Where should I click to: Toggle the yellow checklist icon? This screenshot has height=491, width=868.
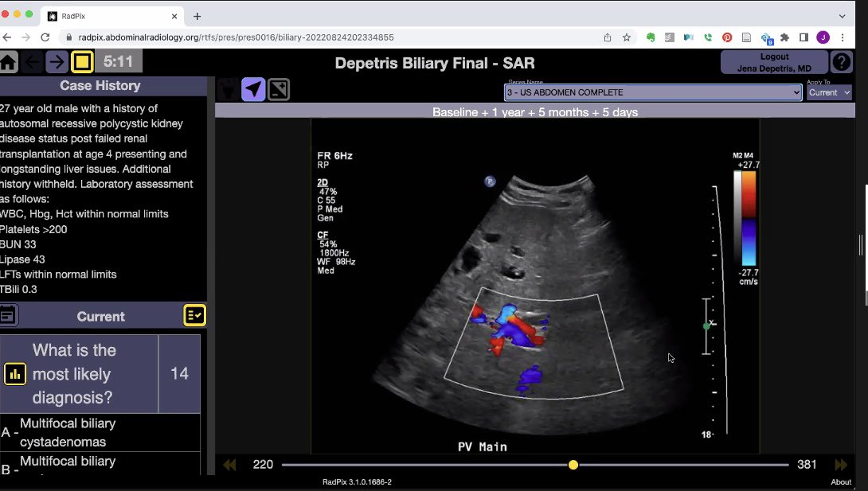click(x=194, y=316)
